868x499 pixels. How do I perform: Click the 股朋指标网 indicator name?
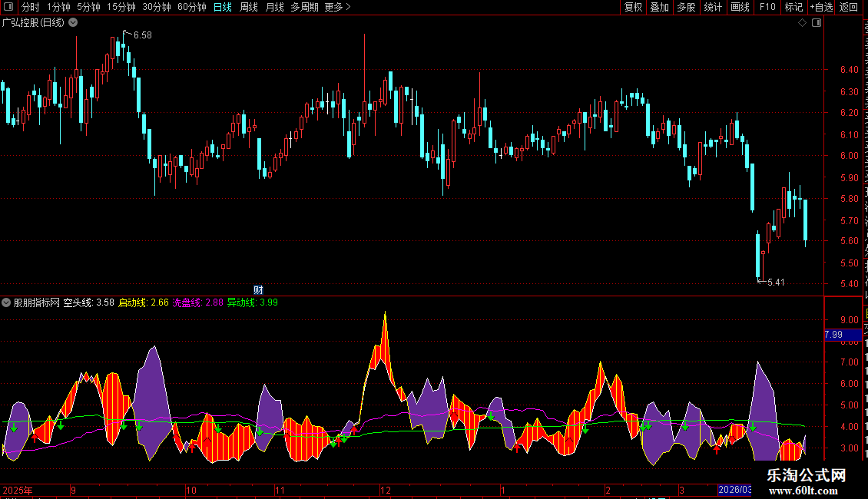[x=37, y=302]
